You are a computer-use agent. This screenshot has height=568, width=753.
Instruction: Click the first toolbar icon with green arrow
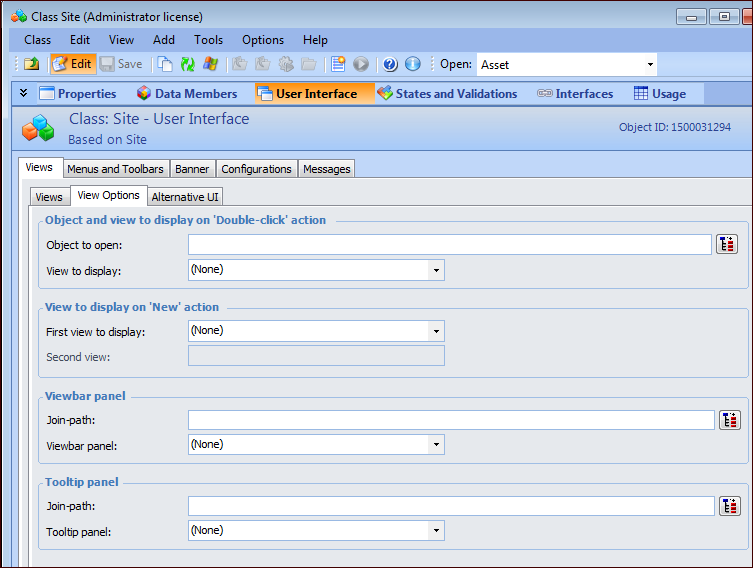(32, 64)
